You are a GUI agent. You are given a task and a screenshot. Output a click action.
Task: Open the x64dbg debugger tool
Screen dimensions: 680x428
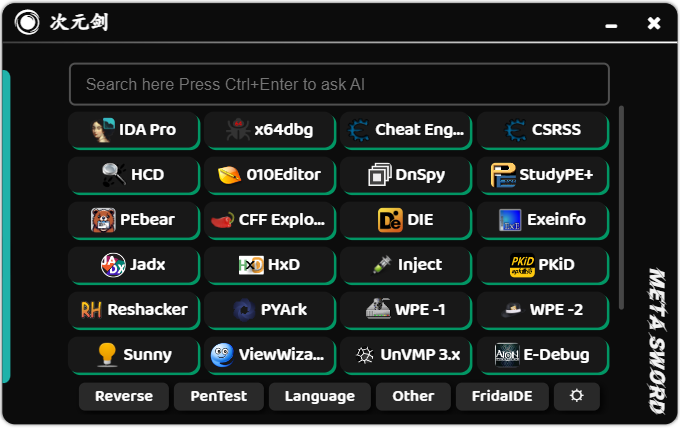coord(270,130)
